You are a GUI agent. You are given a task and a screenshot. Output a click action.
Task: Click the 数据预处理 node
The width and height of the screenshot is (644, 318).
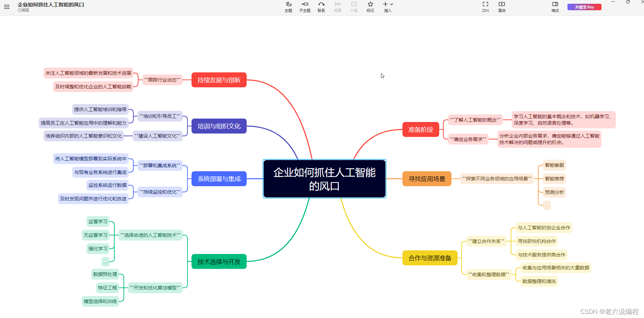(105, 274)
